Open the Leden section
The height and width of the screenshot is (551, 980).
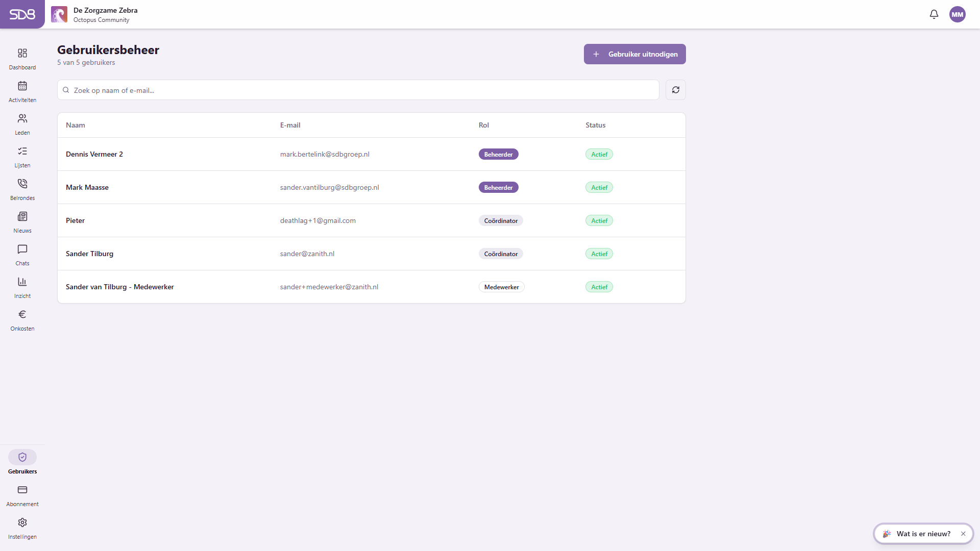coord(22,124)
